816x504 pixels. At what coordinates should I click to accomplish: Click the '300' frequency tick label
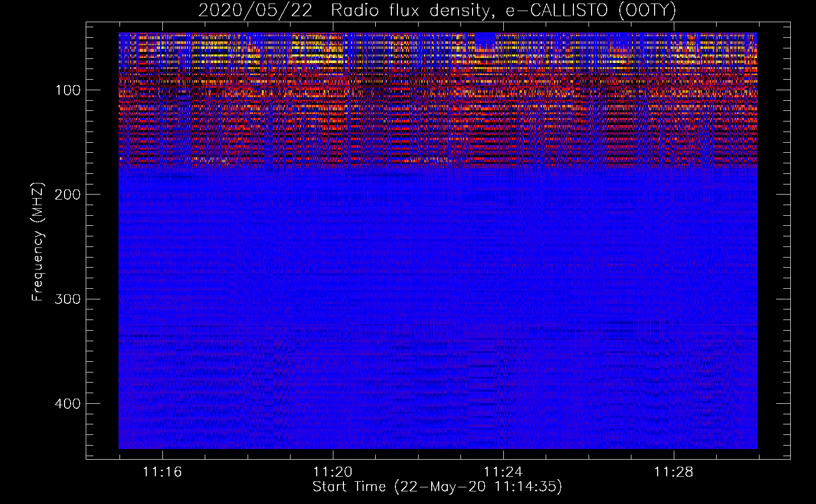(68, 299)
